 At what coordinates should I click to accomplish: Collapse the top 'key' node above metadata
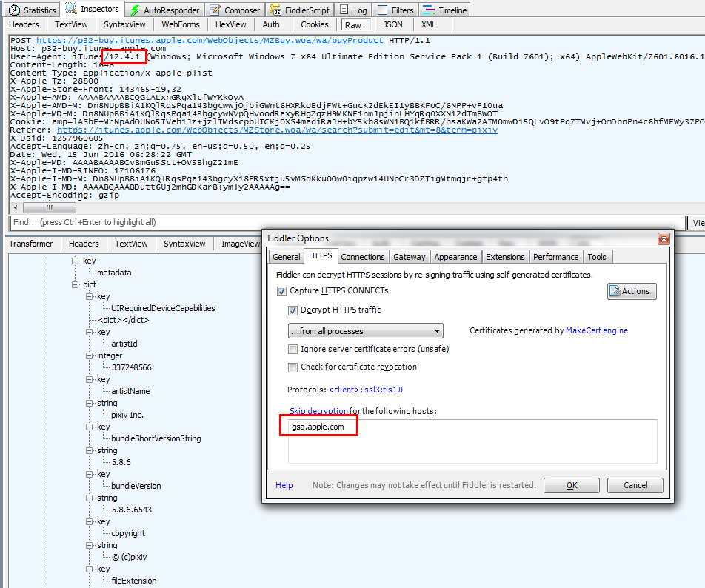pos(76,261)
